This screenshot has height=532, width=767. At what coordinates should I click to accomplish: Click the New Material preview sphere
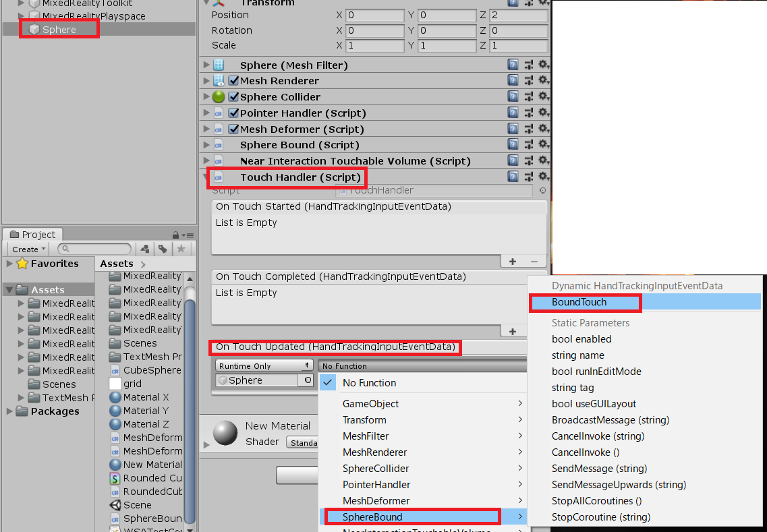tap(225, 433)
